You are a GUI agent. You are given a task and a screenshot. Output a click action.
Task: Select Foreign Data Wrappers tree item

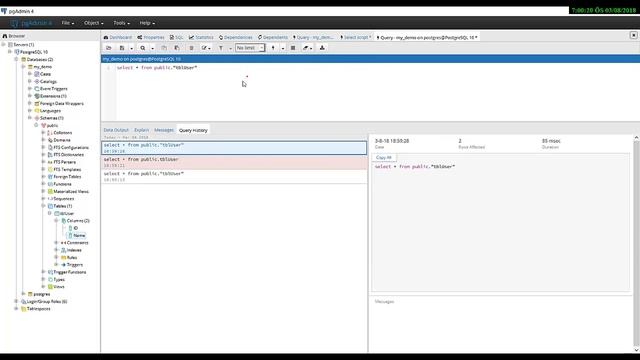click(62, 103)
